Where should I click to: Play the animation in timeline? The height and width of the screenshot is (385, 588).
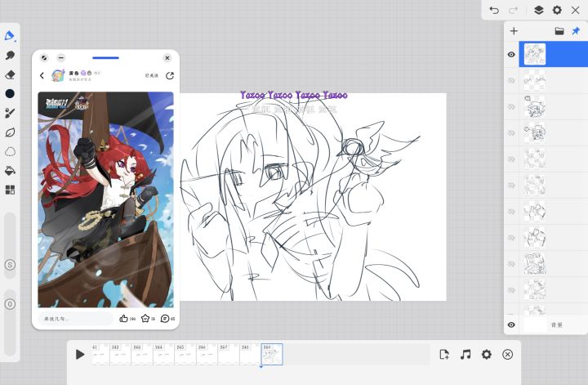(x=80, y=354)
